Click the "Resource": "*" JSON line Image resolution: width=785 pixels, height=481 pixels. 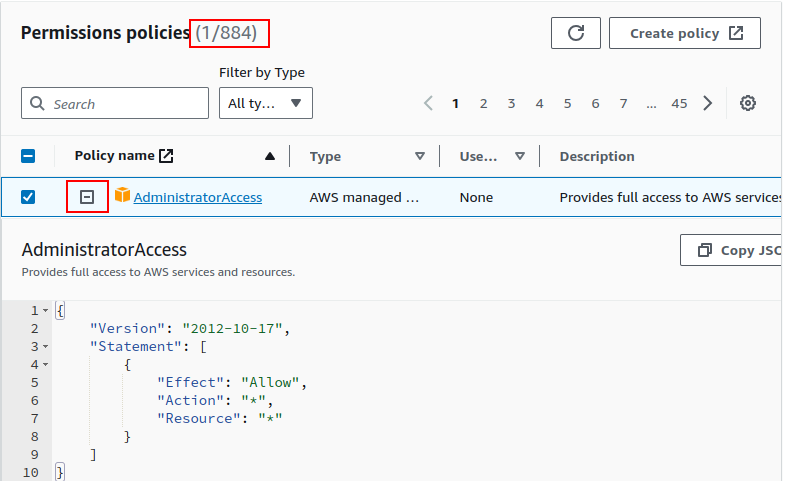pos(220,418)
